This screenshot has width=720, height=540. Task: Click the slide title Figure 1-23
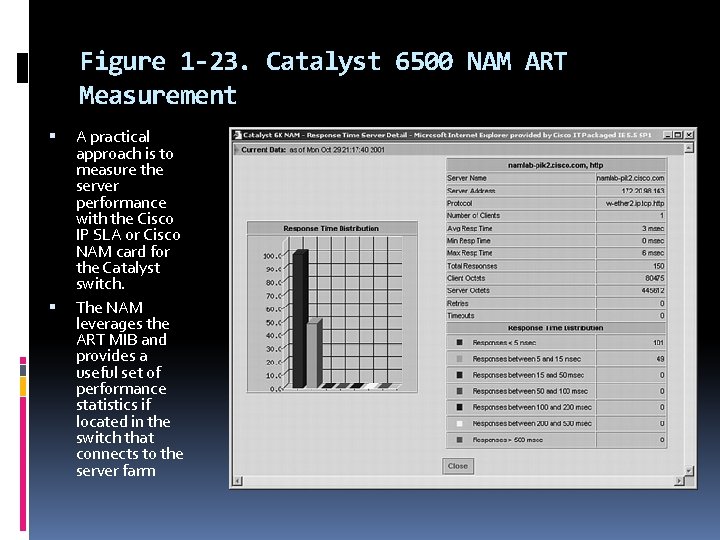(323, 78)
